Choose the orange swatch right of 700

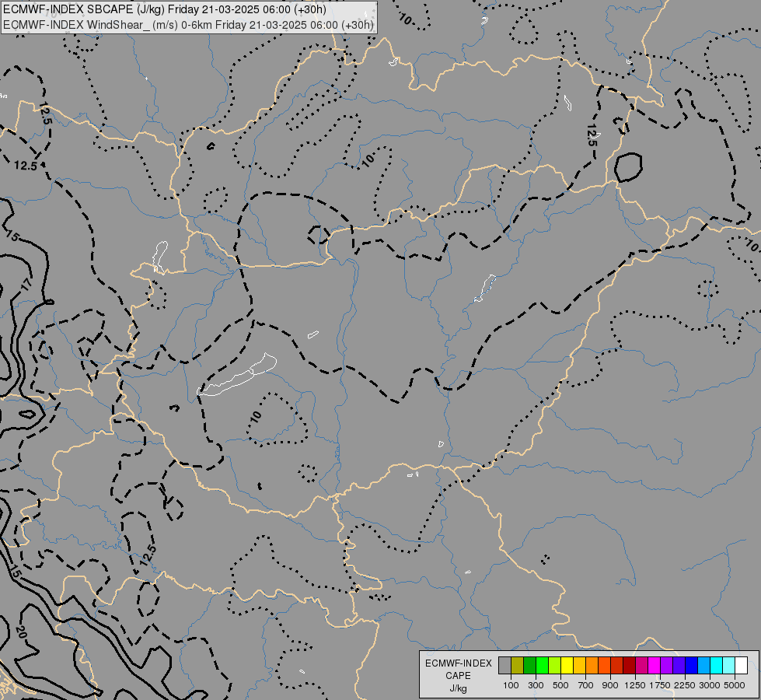click(x=592, y=665)
